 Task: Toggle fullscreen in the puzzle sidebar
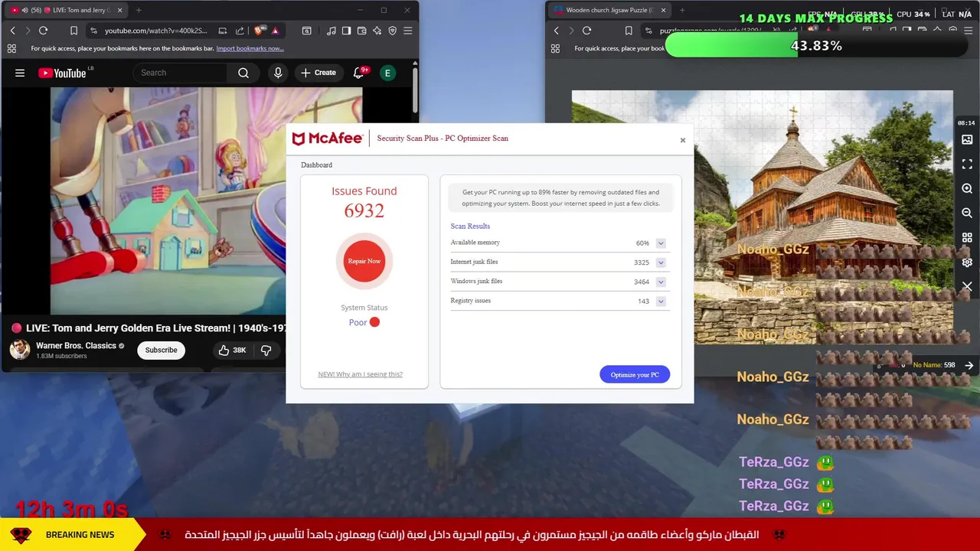(x=967, y=164)
